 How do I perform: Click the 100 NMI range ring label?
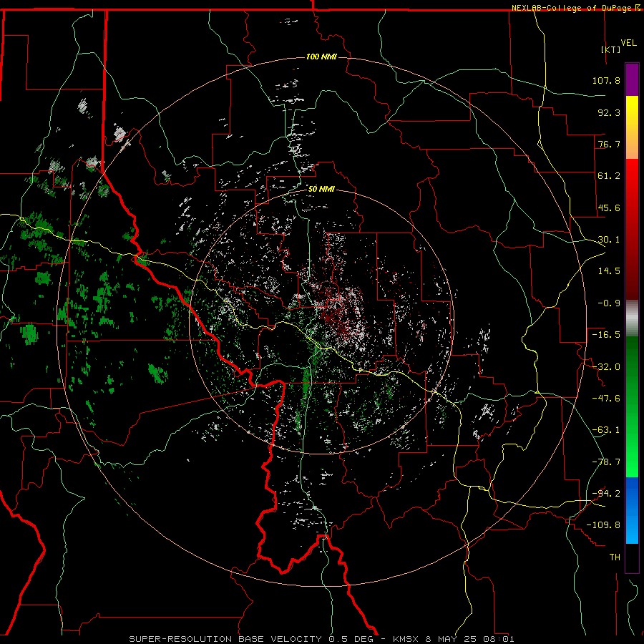321,57
